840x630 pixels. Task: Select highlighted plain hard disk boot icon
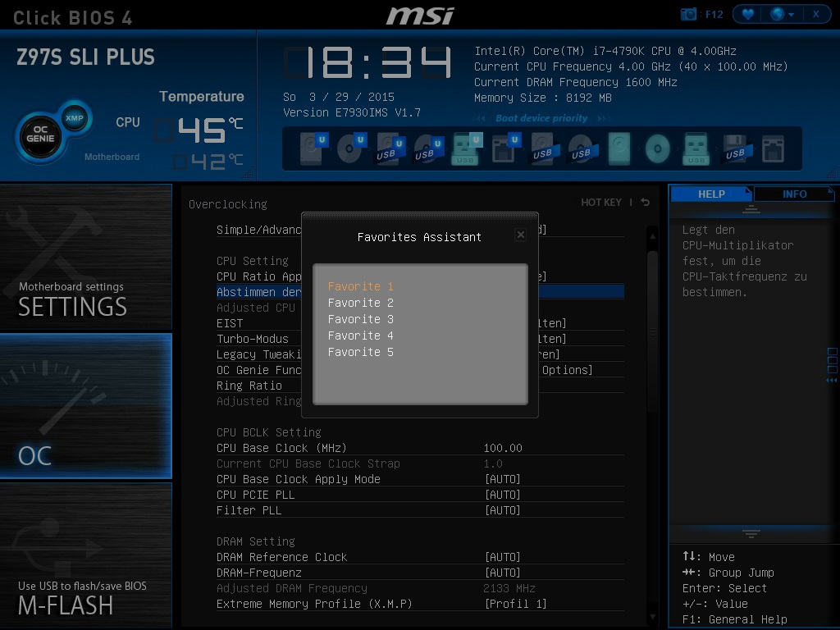pos(619,148)
